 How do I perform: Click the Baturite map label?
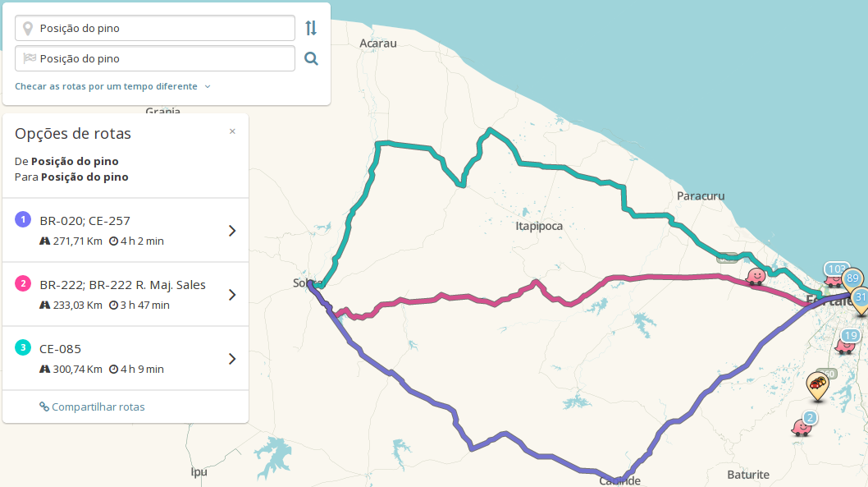click(748, 475)
